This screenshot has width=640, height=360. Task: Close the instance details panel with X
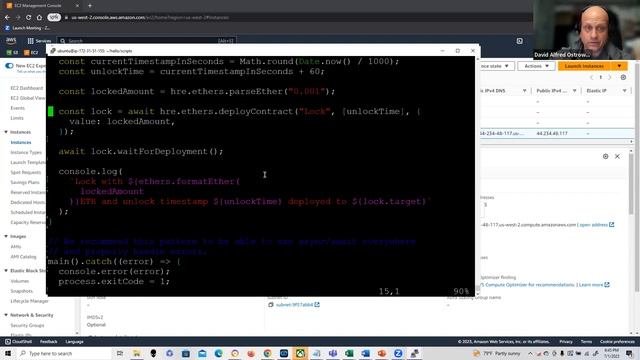(x=618, y=156)
